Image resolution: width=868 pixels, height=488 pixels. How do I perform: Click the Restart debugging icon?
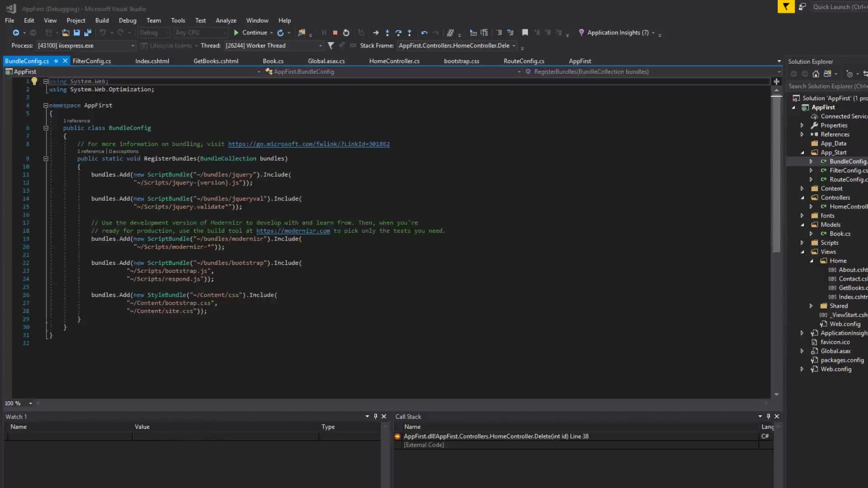[346, 33]
